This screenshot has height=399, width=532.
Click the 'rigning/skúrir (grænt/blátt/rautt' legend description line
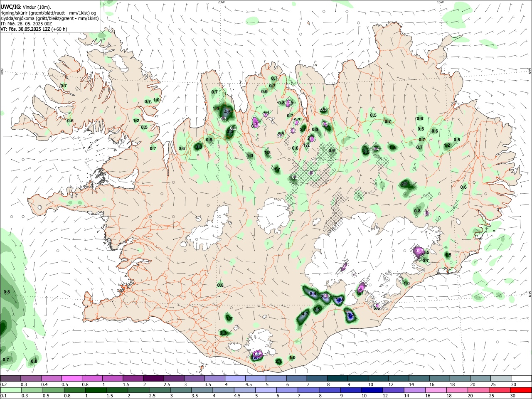(48, 12)
